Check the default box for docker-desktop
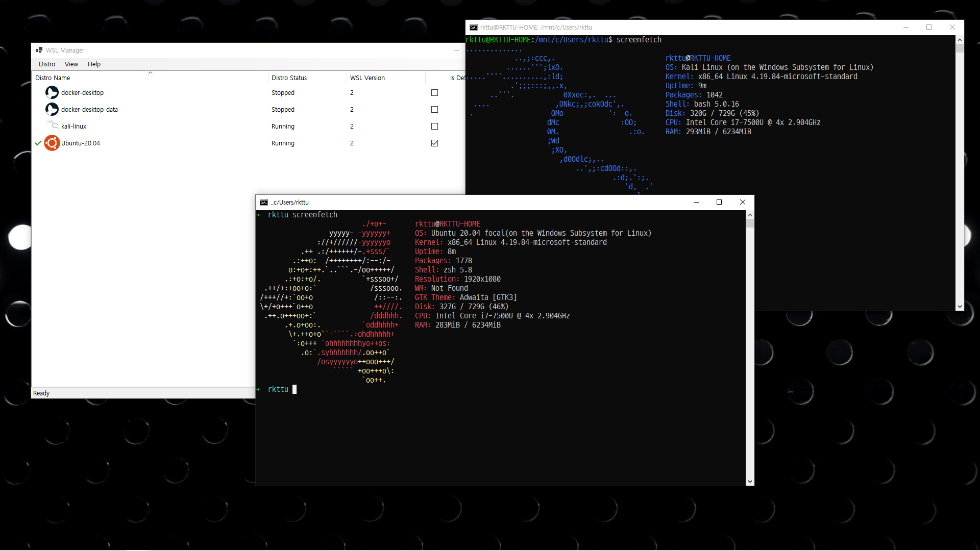The height and width of the screenshot is (551, 980). (x=434, y=93)
